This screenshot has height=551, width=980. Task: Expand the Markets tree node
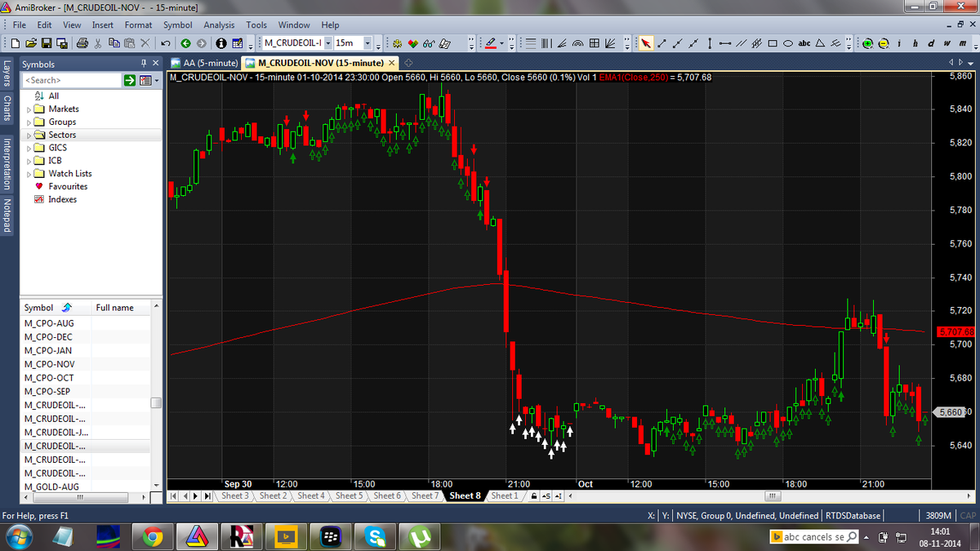point(29,109)
